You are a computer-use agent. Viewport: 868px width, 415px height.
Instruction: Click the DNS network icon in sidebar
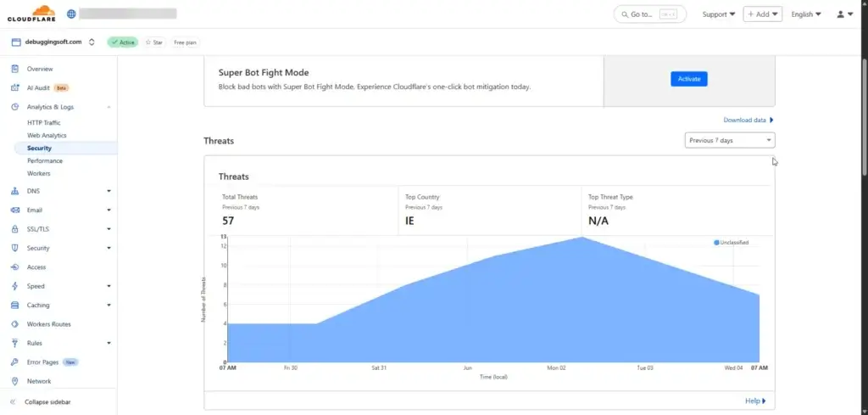pos(15,191)
